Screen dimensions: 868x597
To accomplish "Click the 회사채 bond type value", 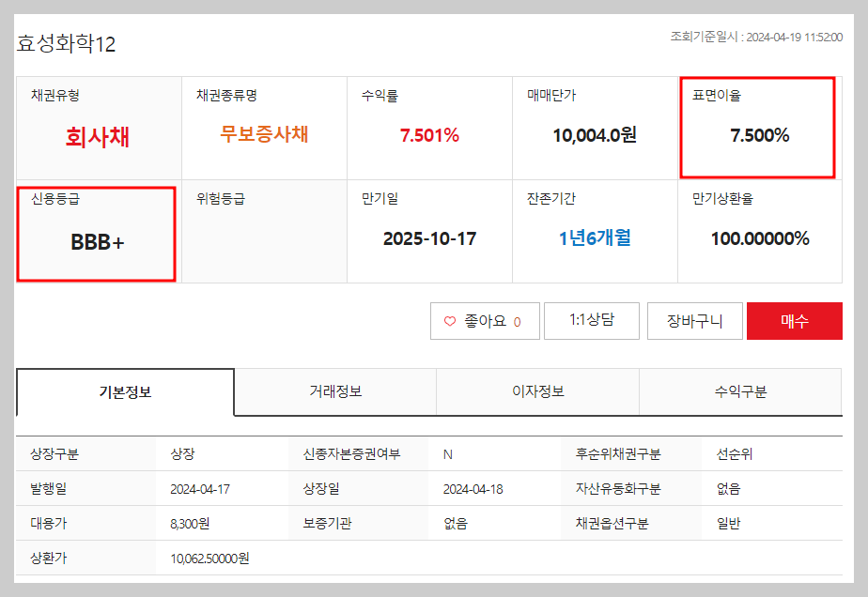I will click(98, 137).
